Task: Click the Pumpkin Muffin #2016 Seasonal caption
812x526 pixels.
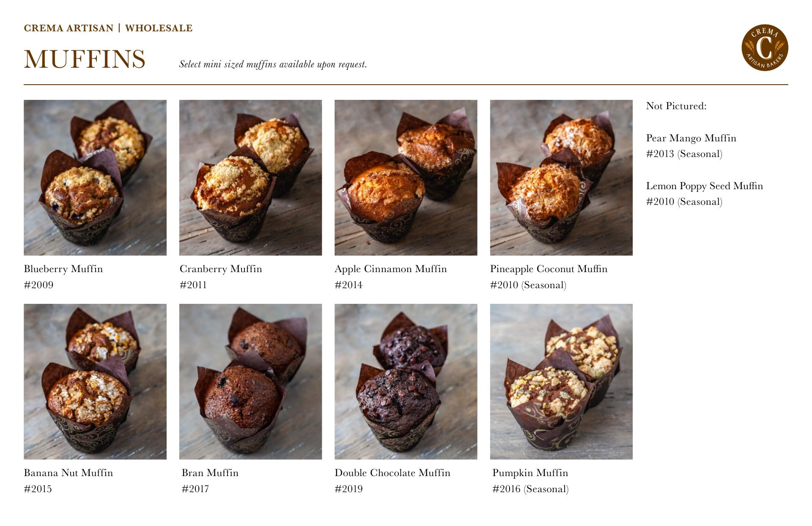Action: coord(530,481)
